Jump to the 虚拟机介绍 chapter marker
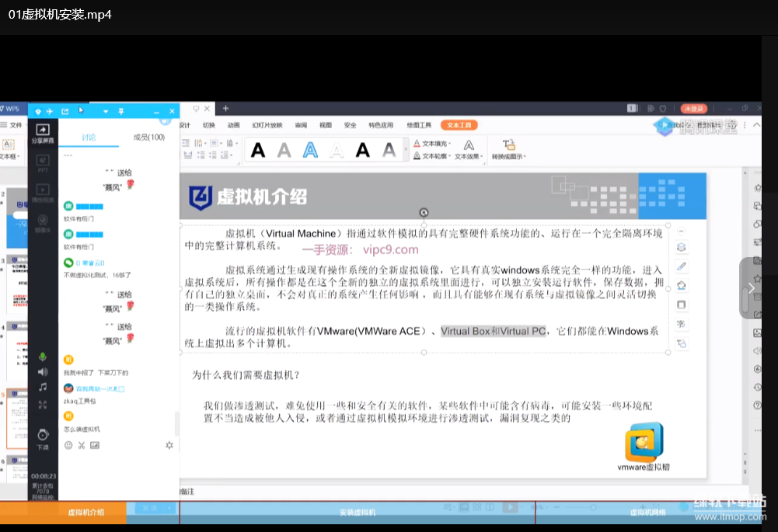Image resolution: width=778 pixels, height=532 pixels. click(86, 512)
